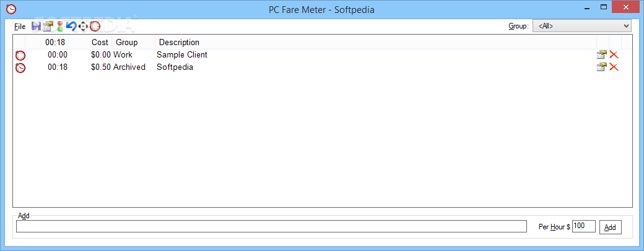Click the red and green lights icon
The width and height of the screenshot is (644, 251).
60,27
